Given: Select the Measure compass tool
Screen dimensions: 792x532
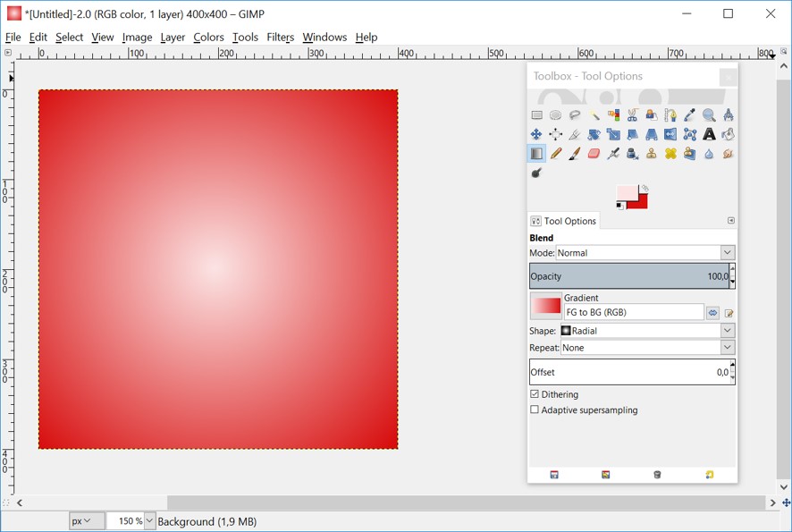Looking at the screenshot, I should click(x=729, y=115).
